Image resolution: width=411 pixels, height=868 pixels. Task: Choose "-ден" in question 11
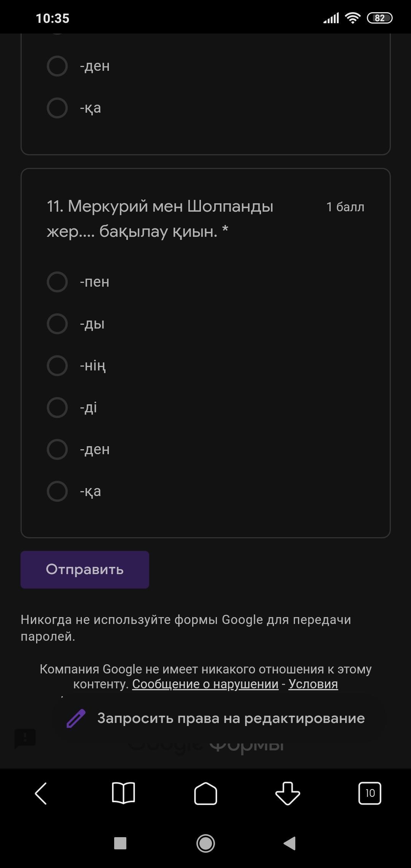point(57,450)
